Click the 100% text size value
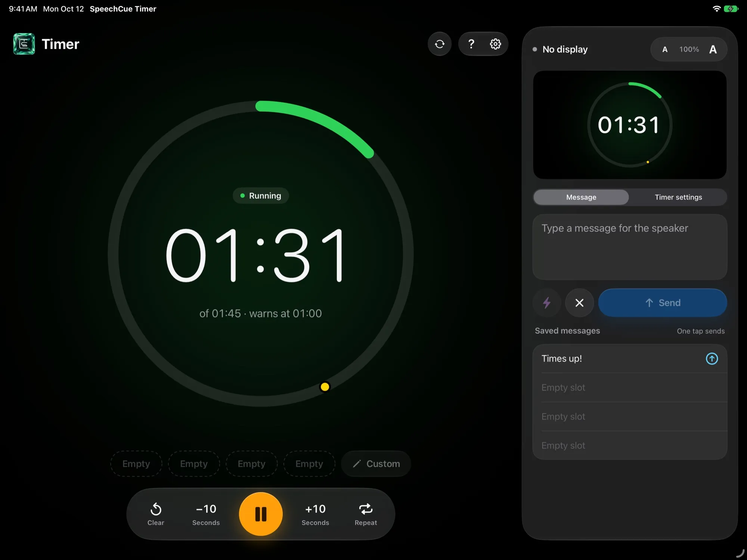747x560 pixels. coord(689,49)
